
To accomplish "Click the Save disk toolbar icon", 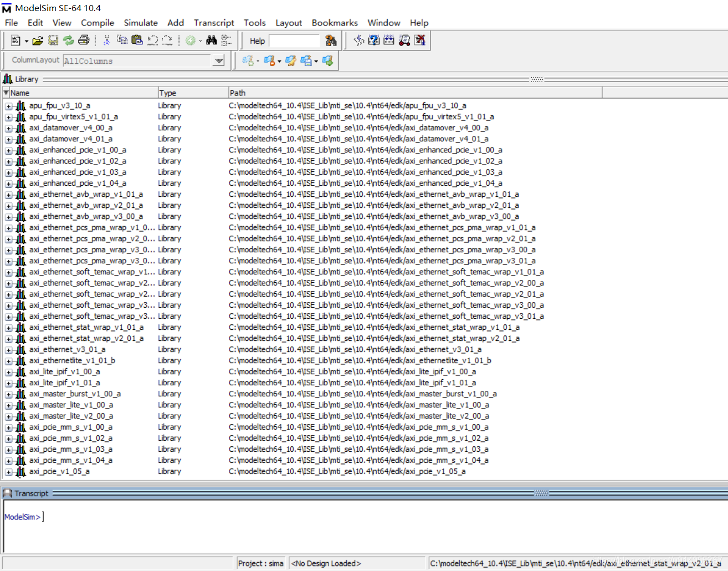I will click(53, 40).
